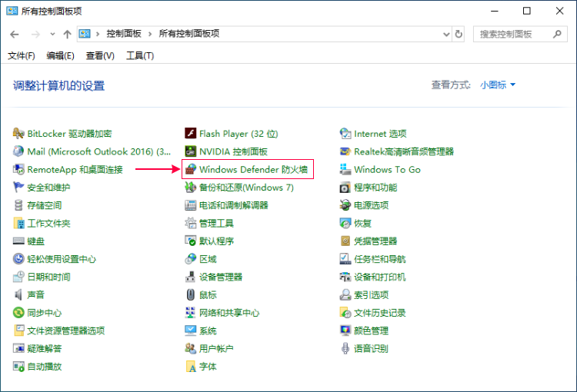Image resolution: width=577 pixels, height=392 pixels.
Task: Click the 程序和功能 icon
Action: coord(345,188)
